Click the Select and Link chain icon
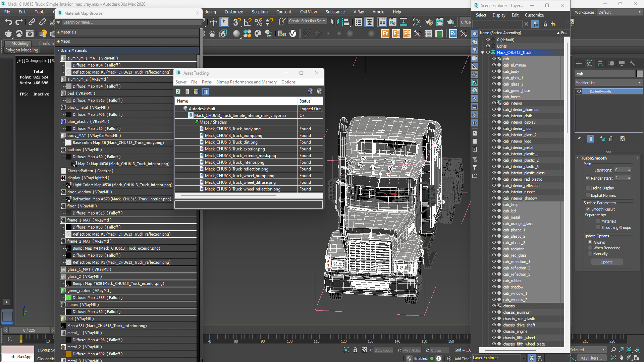The image size is (644, 362). coord(32,22)
